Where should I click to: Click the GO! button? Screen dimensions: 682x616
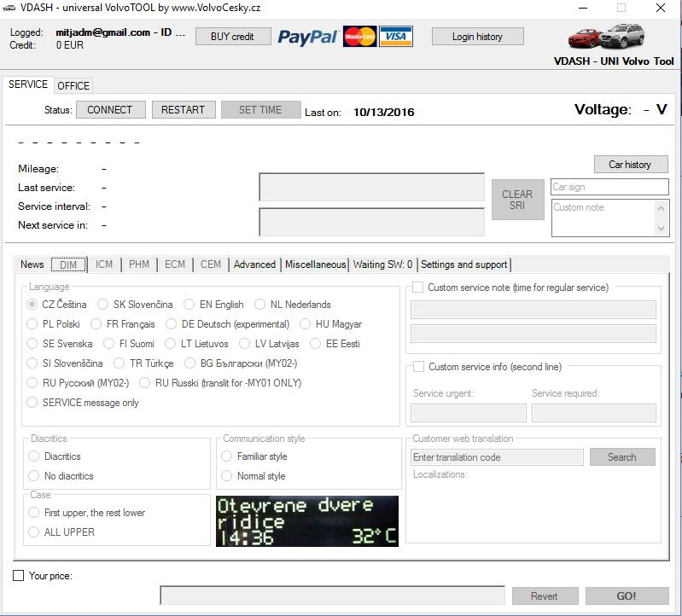tap(627, 596)
